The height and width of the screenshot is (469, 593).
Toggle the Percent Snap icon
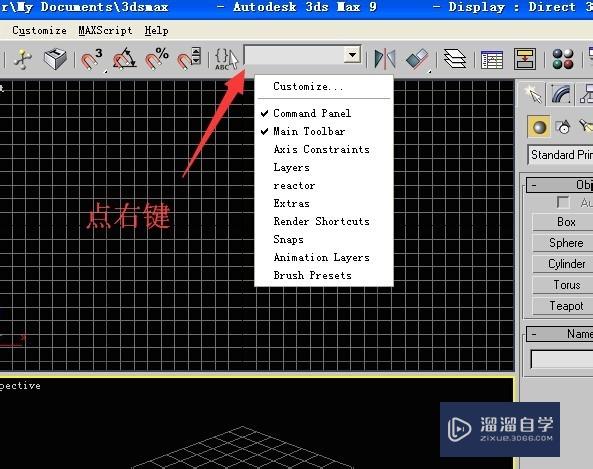(x=157, y=59)
